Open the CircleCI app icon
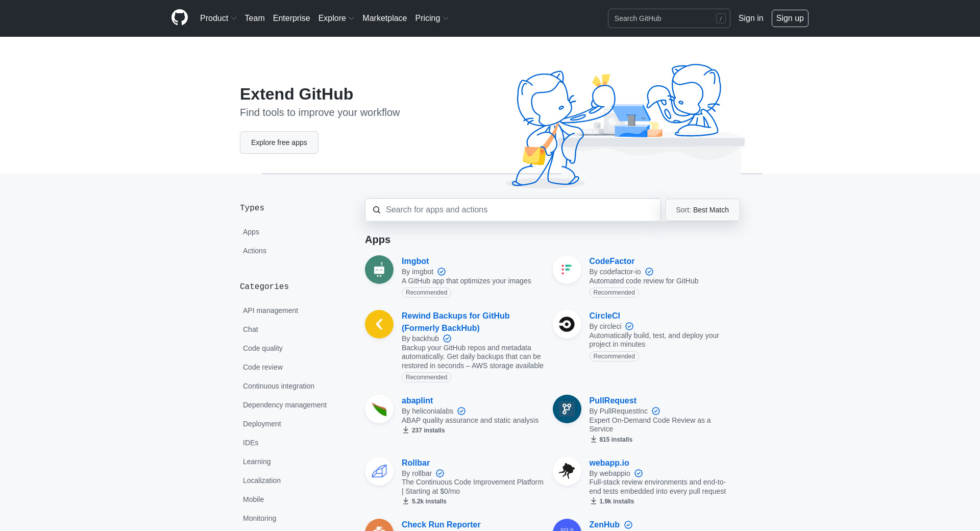This screenshot has height=531, width=980. (567, 324)
